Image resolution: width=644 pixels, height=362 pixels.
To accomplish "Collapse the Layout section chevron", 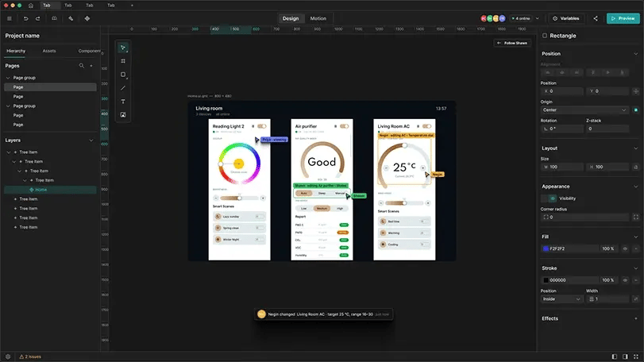I will tap(636, 148).
